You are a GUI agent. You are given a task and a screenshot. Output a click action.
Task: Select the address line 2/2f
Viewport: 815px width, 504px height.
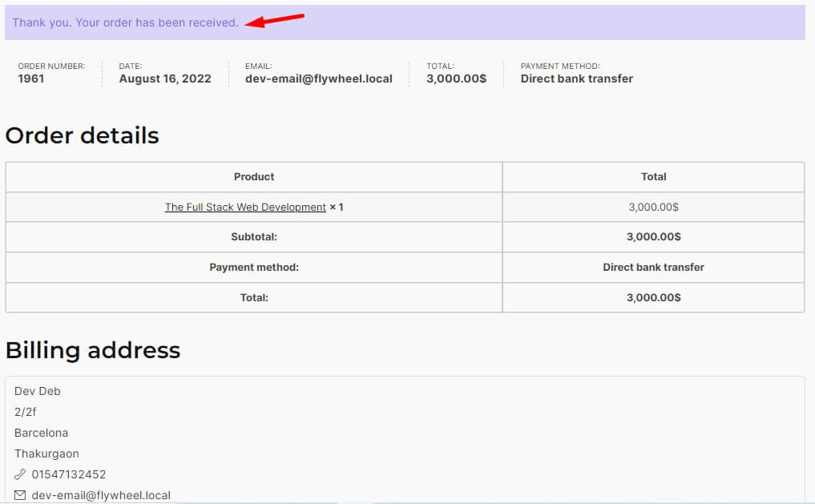26,412
